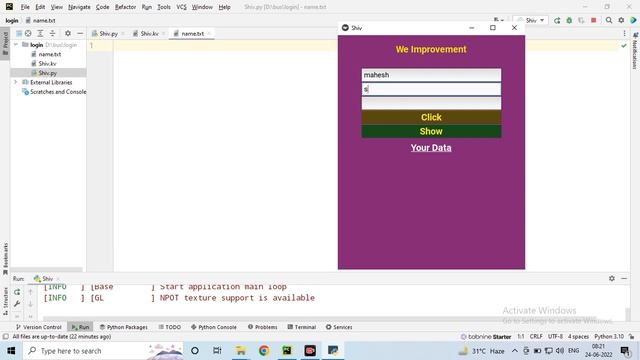Image resolution: width=640 pixels, height=360 pixels.
Task: Open editor tabs three-dot menu
Action: (624, 33)
